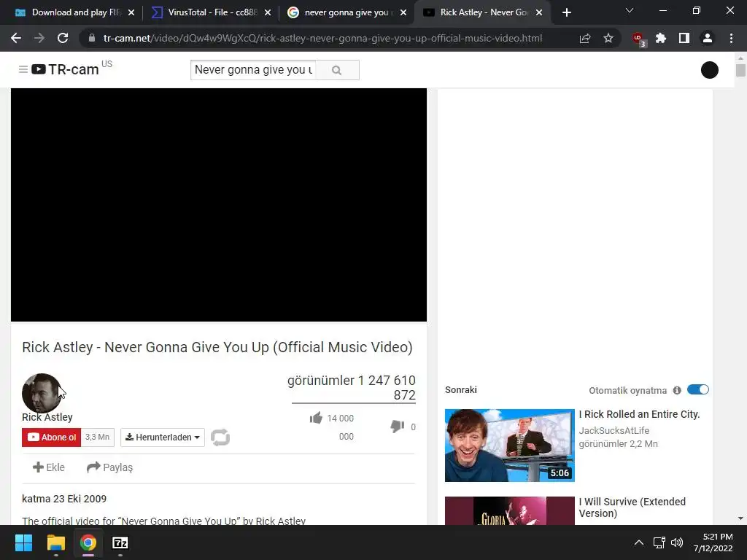This screenshot has width=747, height=560.
Task: Click the black video player area
Action: [219, 205]
